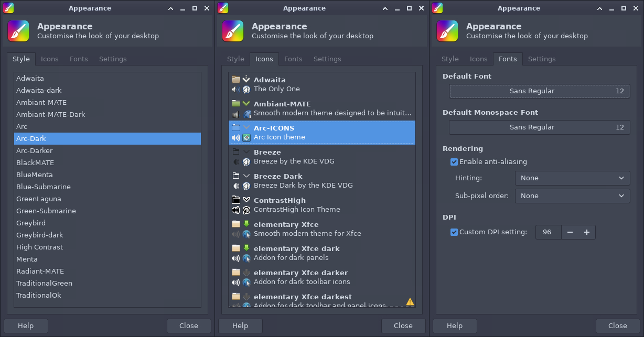Click the Close button in the style-list window
The height and width of the screenshot is (337, 644).
tap(189, 326)
